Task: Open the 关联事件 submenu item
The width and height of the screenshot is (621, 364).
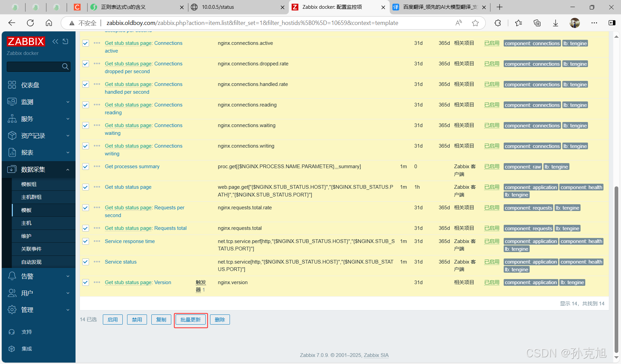Action: 43,249
